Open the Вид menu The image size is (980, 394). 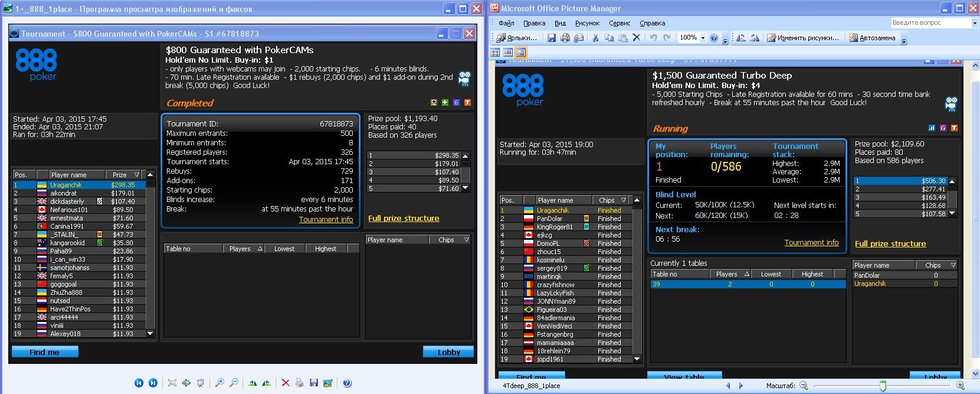coord(560,23)
